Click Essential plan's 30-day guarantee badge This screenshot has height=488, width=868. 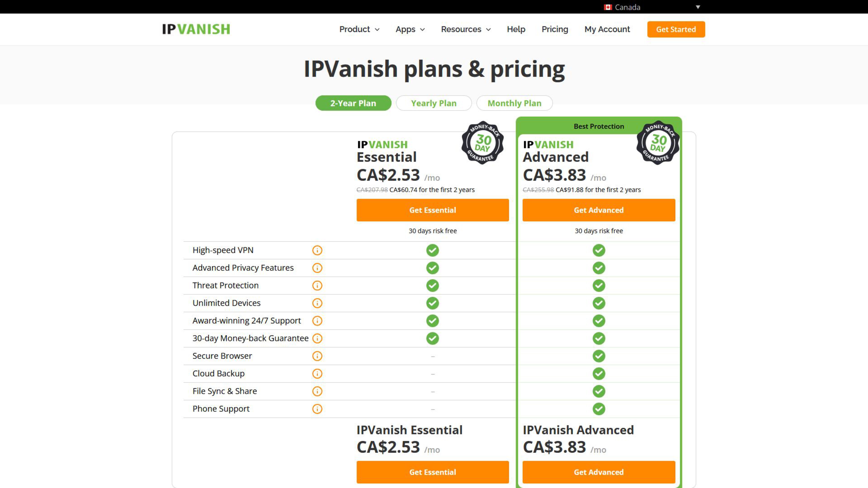click(x=483, y=143)
